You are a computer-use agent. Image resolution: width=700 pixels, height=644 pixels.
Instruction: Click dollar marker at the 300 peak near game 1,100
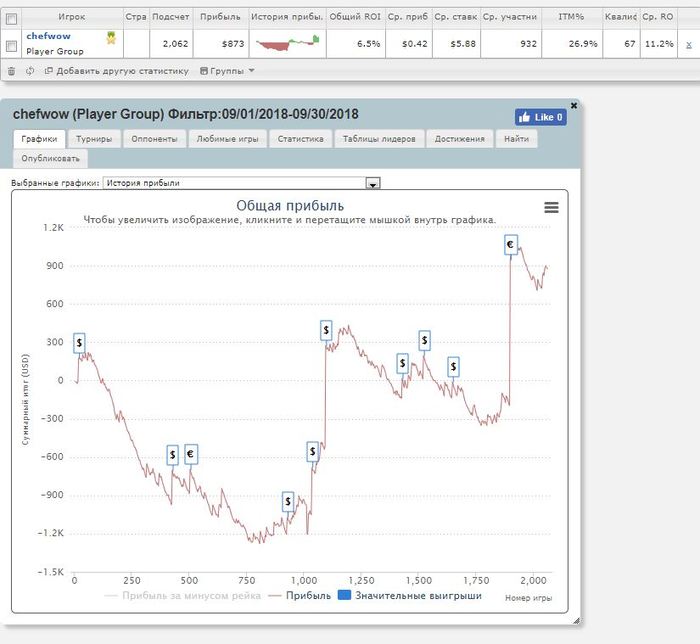click(x=326, y=330)
